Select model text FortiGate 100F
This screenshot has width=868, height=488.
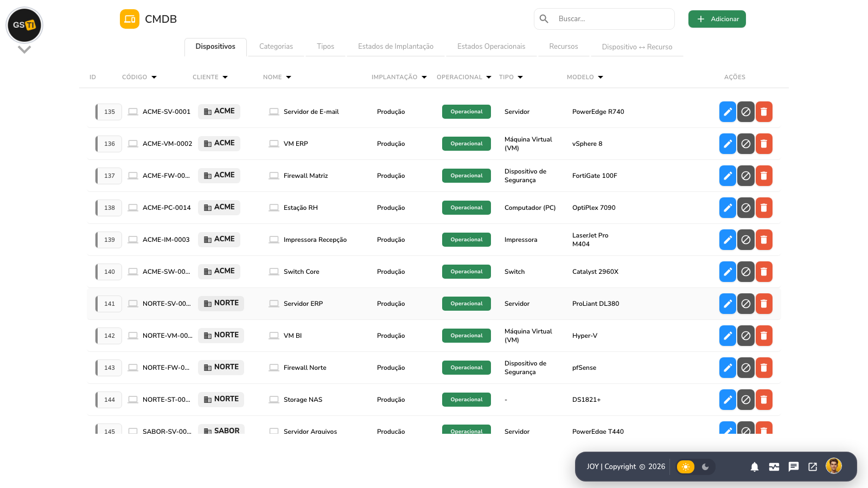point(595,176)
